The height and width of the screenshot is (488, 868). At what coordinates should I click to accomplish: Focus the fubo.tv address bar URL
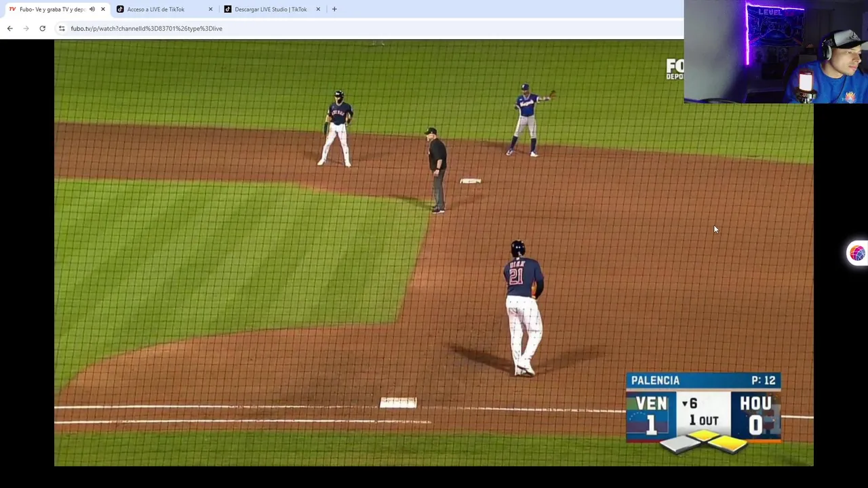[146, 28]
